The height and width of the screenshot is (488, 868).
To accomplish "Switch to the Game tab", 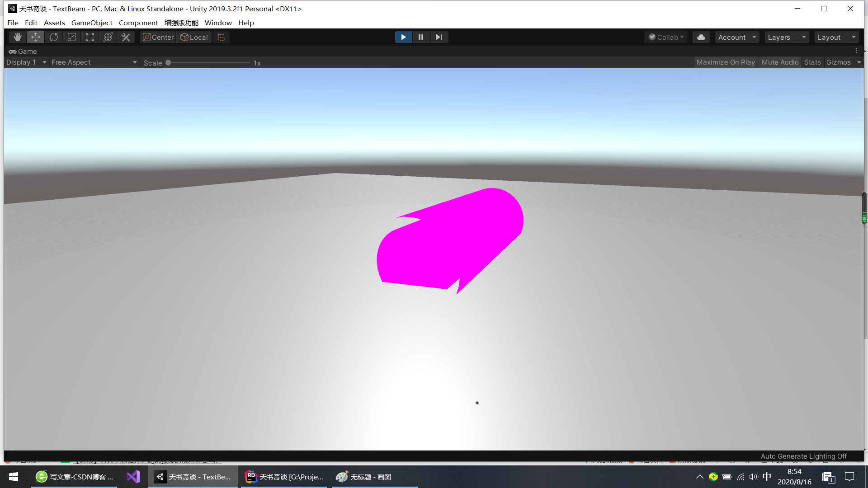I will [23, 51].
